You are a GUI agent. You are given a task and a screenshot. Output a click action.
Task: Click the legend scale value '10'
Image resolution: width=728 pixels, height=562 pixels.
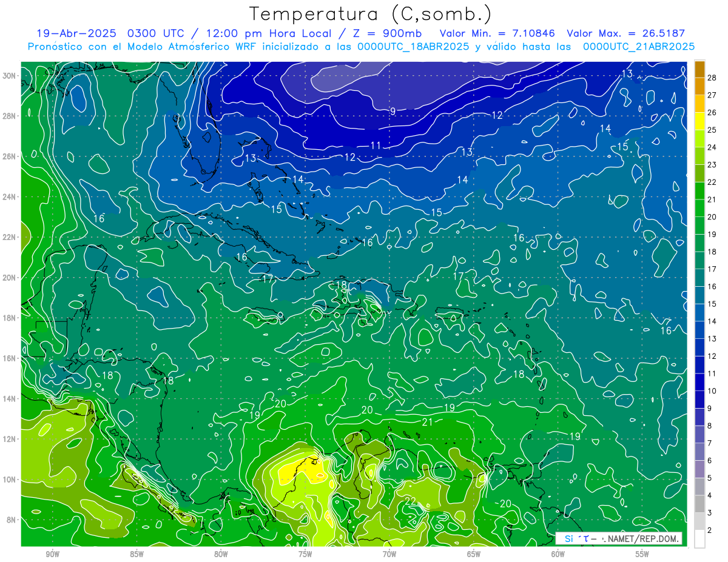pos(712,391)
